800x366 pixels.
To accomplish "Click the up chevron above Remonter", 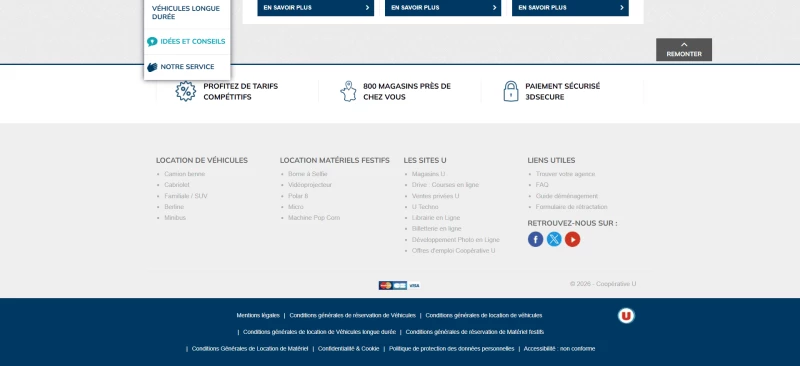I will click(684, 45).
